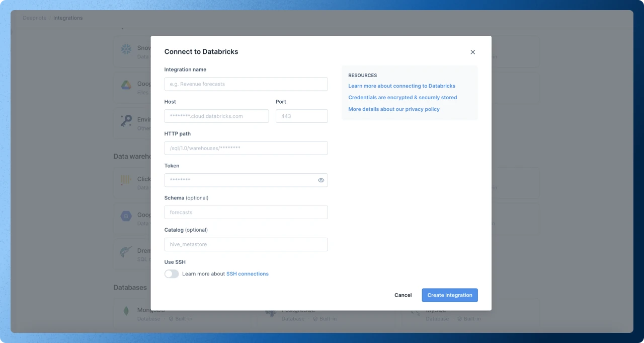This screenshot has height=343, width=644.
Task: Click the Create integration button
Action: point(450,295)
